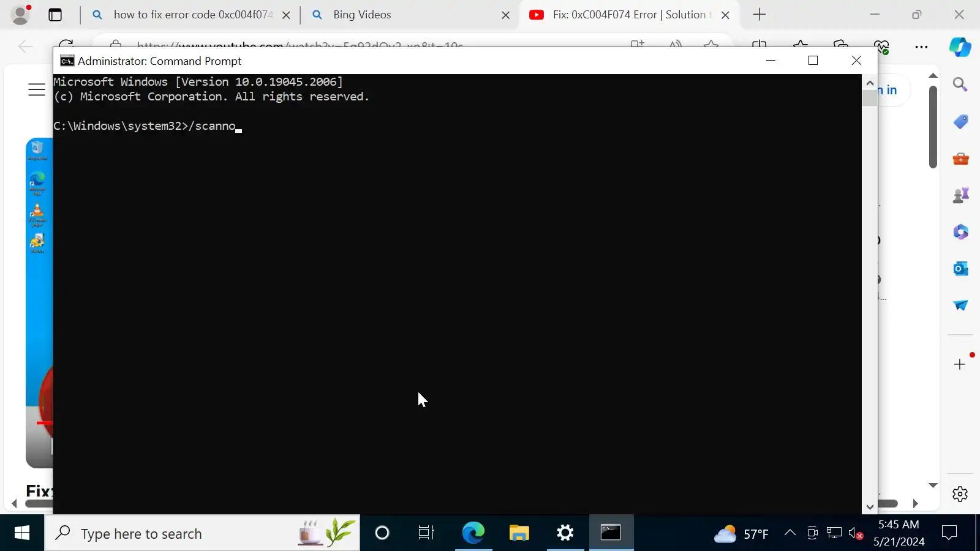980x551 pixels.
Task: Close the 'how to fix error code' tab
Action: (286, 15)
